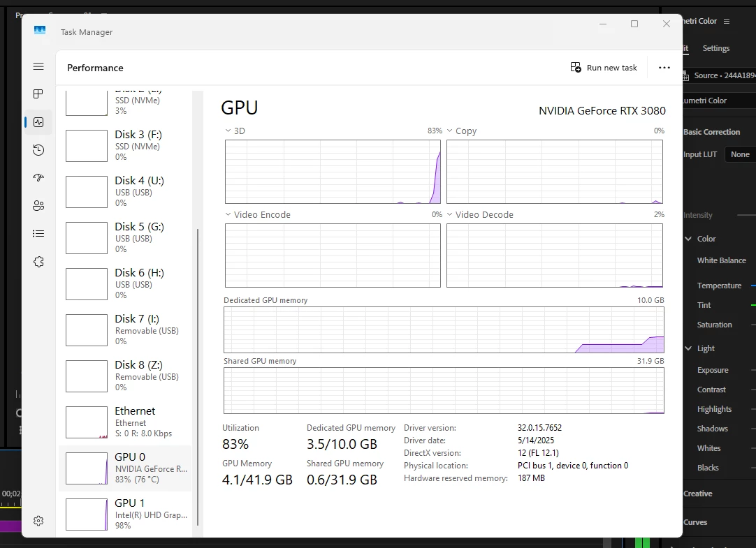Screen dimensions: 756x548
Task: Open the Services puzzle icon in sidebar
Action: [x=38, y=262]
